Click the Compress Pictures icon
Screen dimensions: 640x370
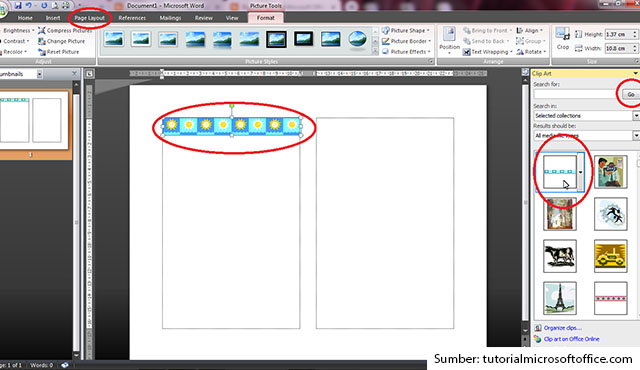tap(42, 31)
